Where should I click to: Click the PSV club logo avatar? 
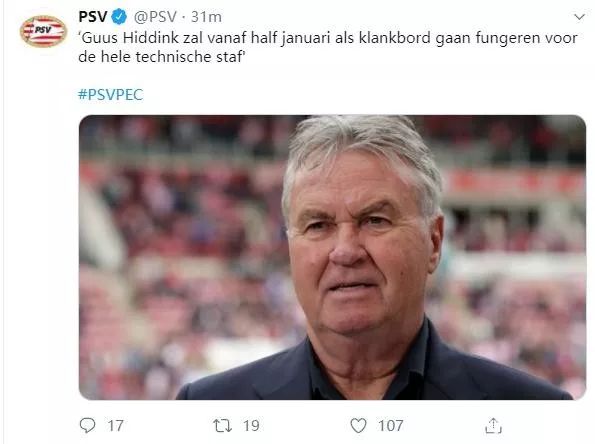pyautogui.click(x=43, y=31)
